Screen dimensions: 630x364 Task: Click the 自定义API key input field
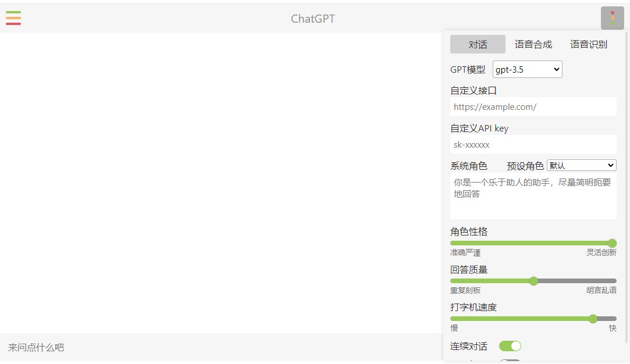tap(533, 144)
